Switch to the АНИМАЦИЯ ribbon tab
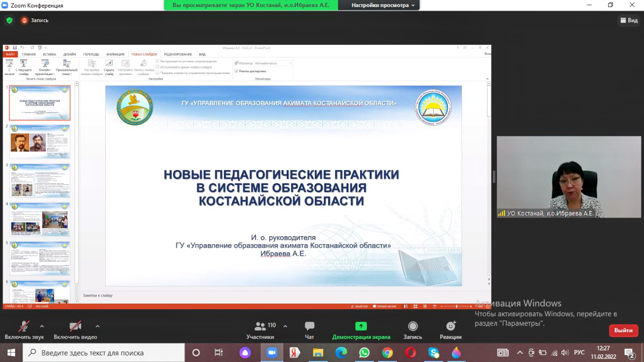Image resolution: width=644 pixels, height=362 pixels. pos(115,54)
